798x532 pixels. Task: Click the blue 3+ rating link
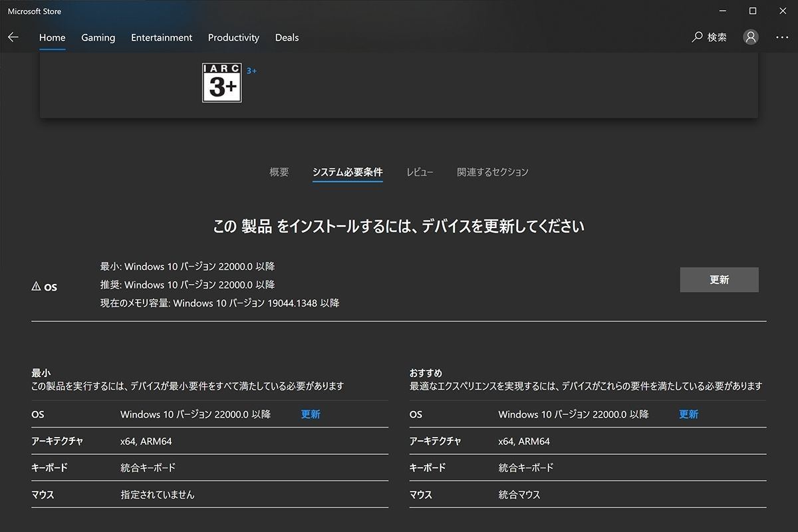tap(251, 70)
